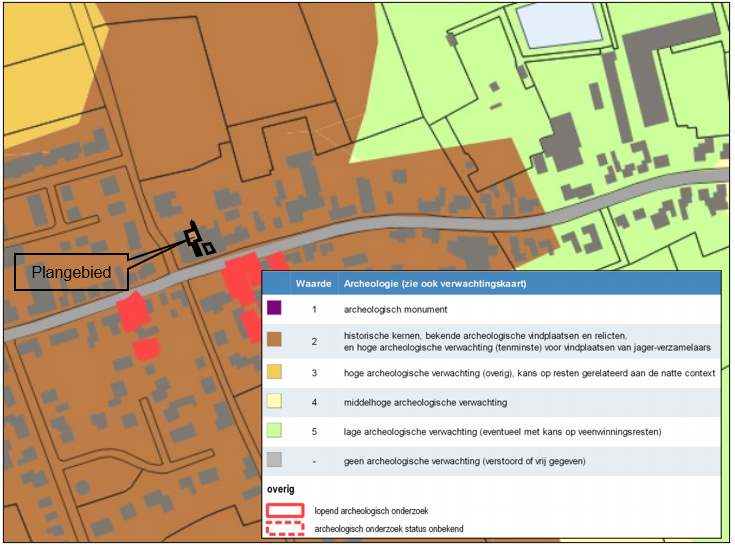Viewport: 735px width, 545px height.
Task: Click the text 'archeologisch monument'
Action: click(396, 309)
